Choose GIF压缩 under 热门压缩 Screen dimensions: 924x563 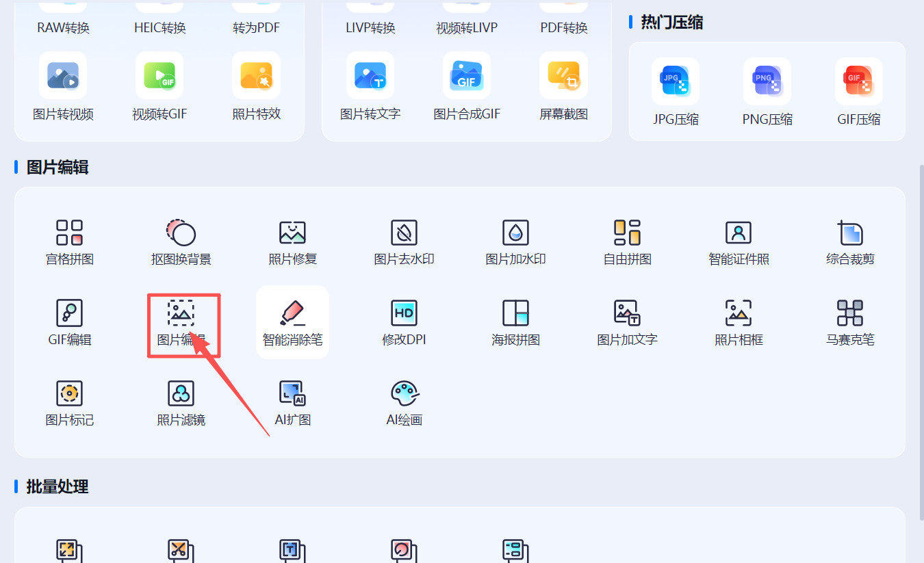(x=859, y=92)
